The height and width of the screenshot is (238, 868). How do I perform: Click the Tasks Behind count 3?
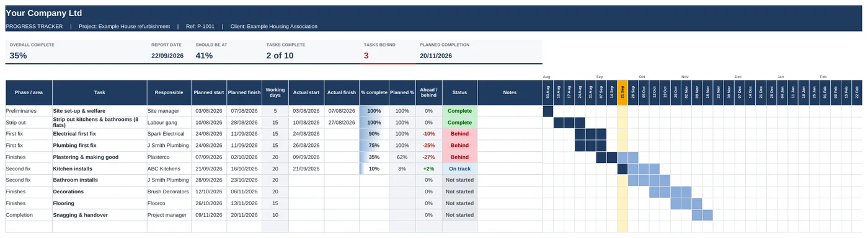click(x=366, y=55)
